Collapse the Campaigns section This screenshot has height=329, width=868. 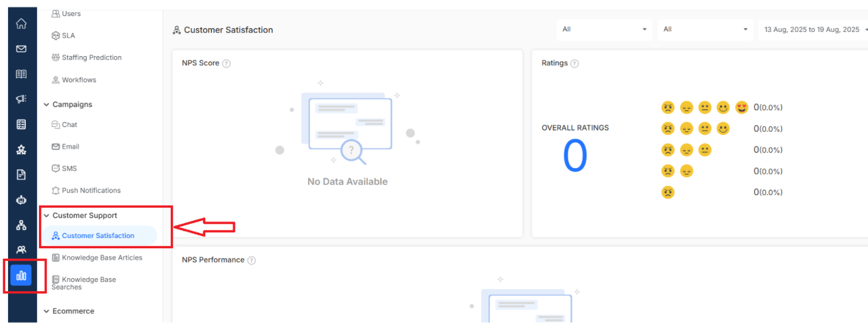pyautogui.click(x=47, y=105)
